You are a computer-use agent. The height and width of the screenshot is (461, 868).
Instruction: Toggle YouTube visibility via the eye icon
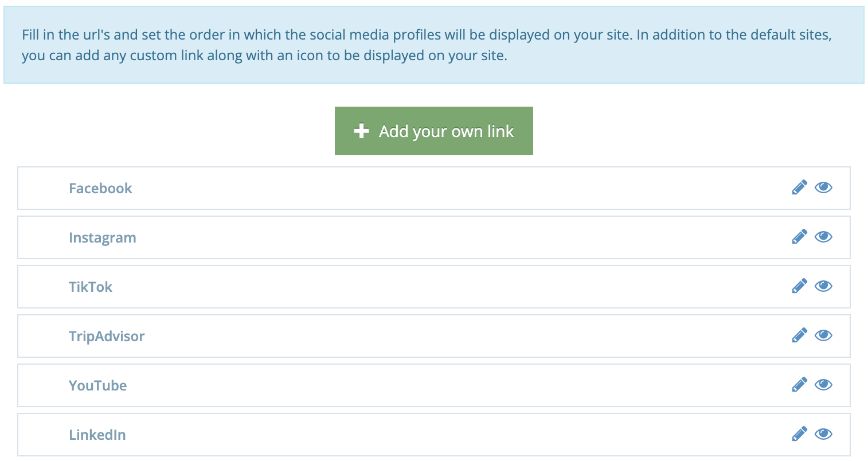[823, 384]
